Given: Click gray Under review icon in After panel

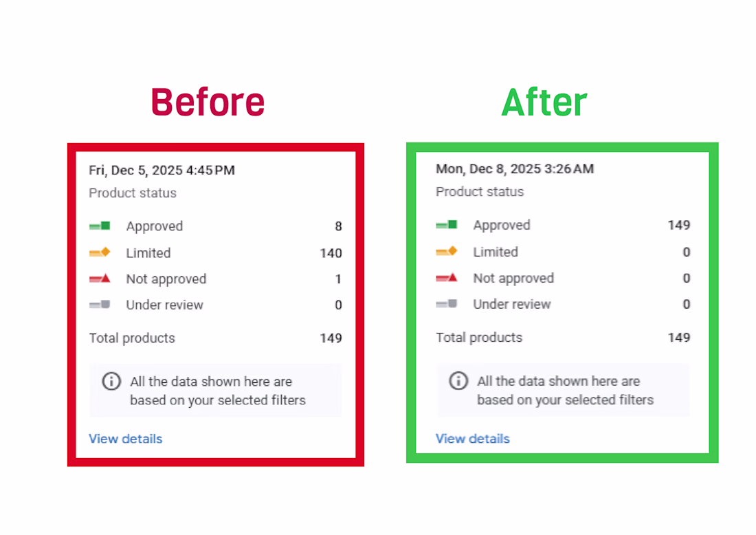Looking at the screenshot, I should tap(447, 304).
